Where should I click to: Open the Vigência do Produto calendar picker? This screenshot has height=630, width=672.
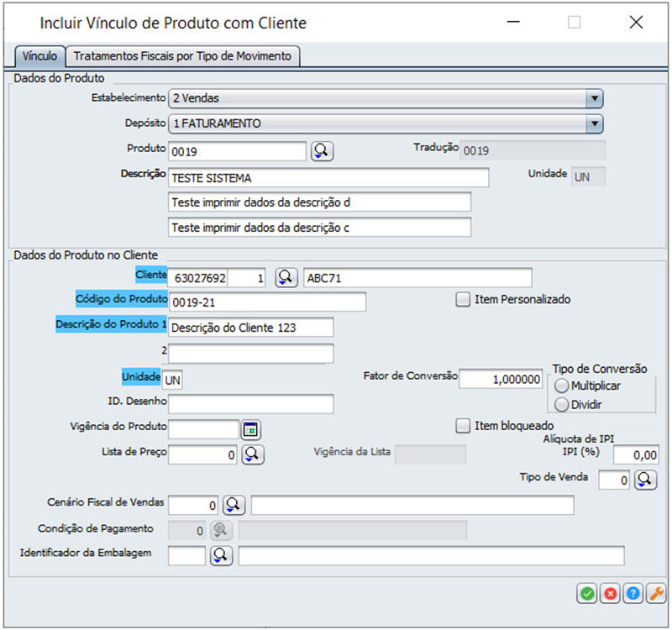coord(250,430)
